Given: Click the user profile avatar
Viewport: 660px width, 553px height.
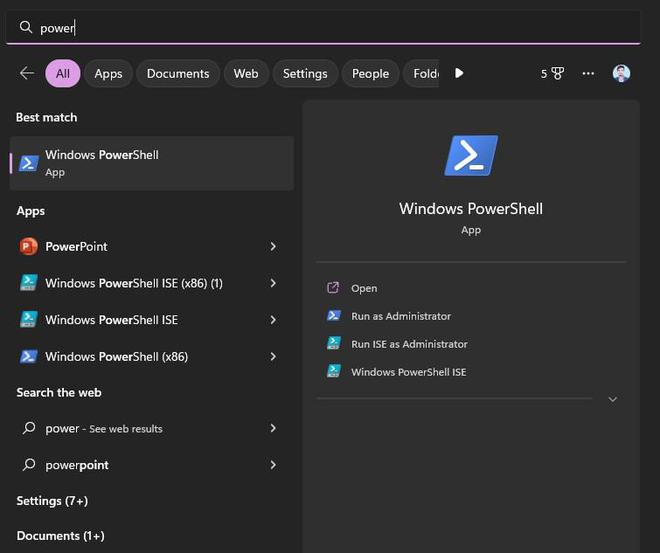Looking at the screenshot, I should click(621, 74).
